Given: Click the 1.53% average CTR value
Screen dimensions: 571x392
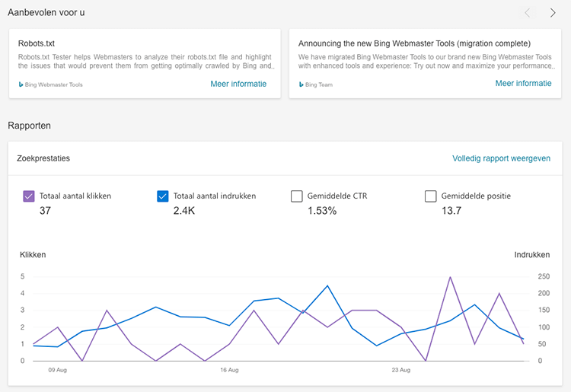Looking at the screenshot, I should 322,211.
